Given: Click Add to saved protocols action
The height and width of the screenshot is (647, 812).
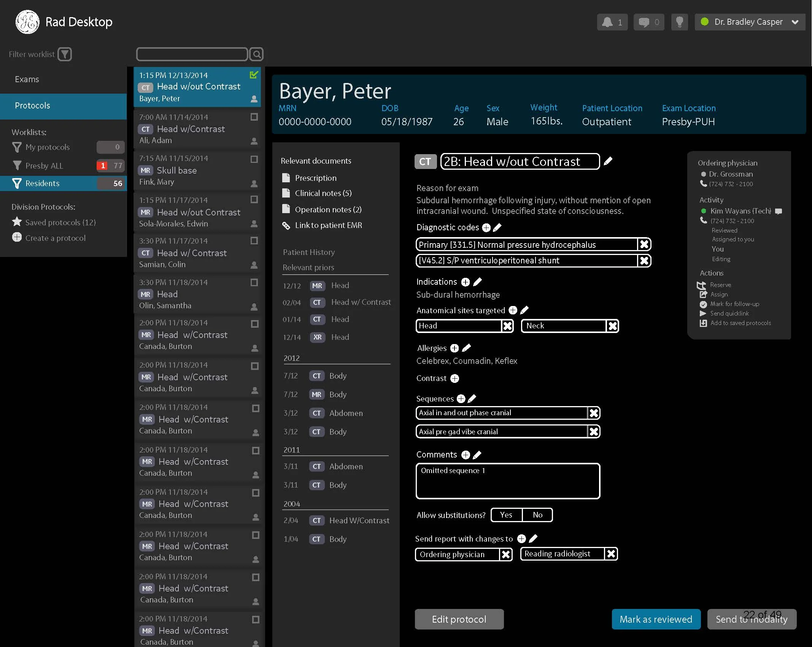Looking at the screenshot, I should click(736, 323).
